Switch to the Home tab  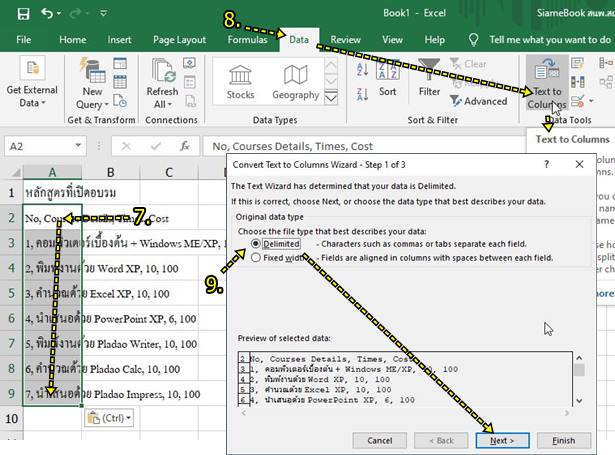click(73, 40)
